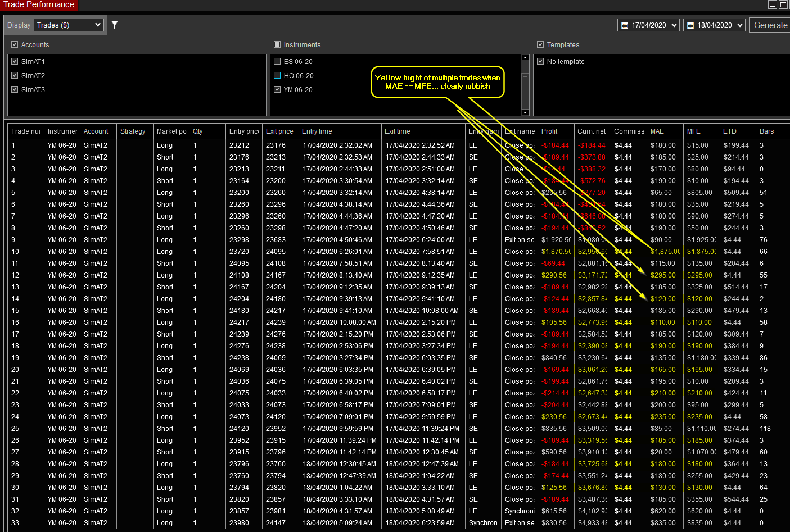
Task: Sort by the Instrument column header
Action: pyautogui.click(x=62, y=131)
